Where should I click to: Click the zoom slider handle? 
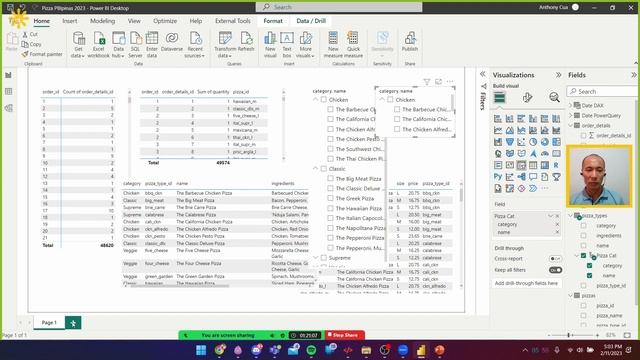coord(569,335)
